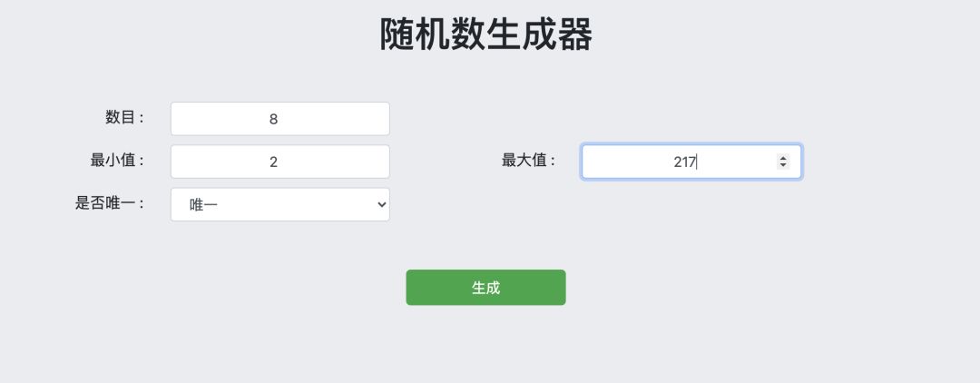980x383 pixels.
Task: Click the 随机数生成器 page heading
Action: [x=485, y=35]
